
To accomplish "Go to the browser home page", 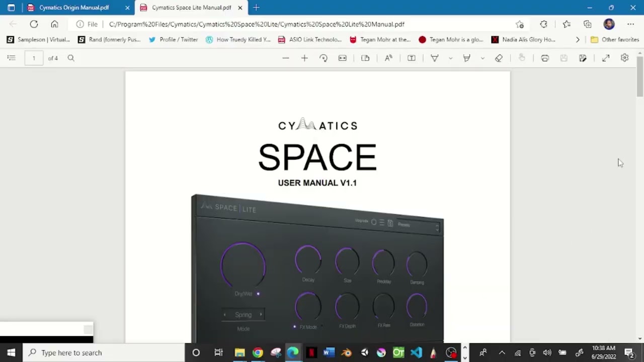I will coord(54,24).
